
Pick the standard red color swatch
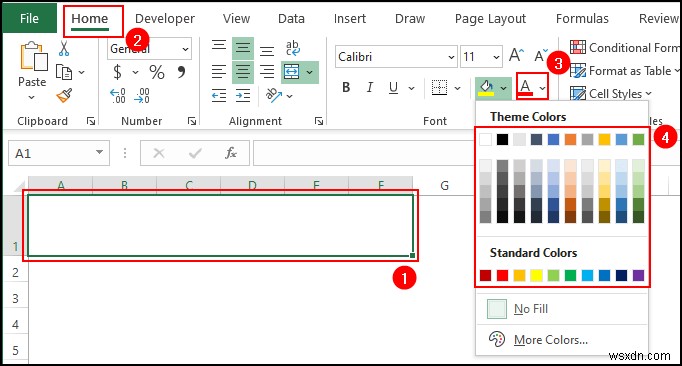[x=502, y=275]
